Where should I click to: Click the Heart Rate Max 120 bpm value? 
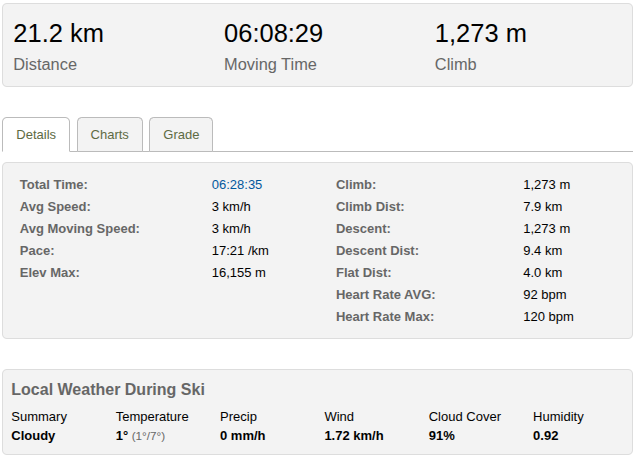(x=548, y=317)
